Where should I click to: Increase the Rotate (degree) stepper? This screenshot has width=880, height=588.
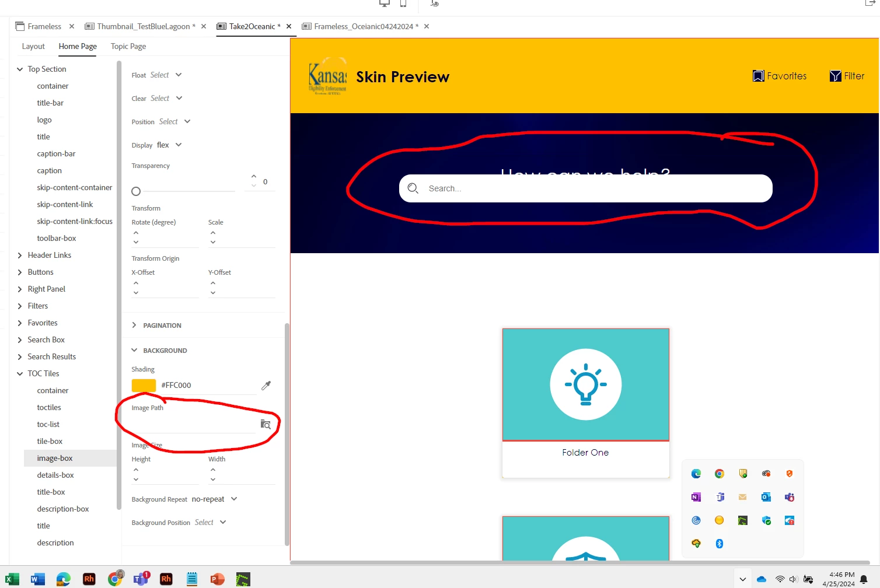(136, 233)
